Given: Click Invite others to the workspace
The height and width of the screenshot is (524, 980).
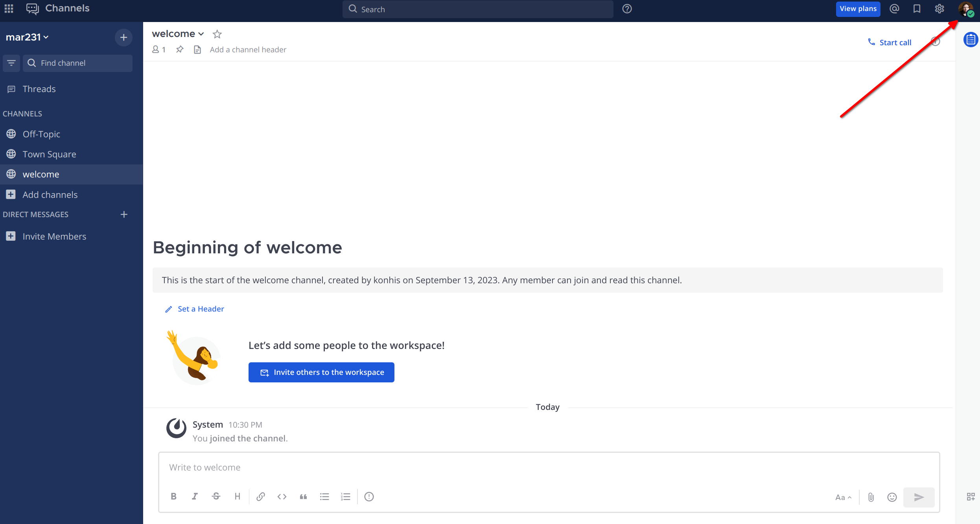Looking at the screenshot, I should click(x=321, y=372).
